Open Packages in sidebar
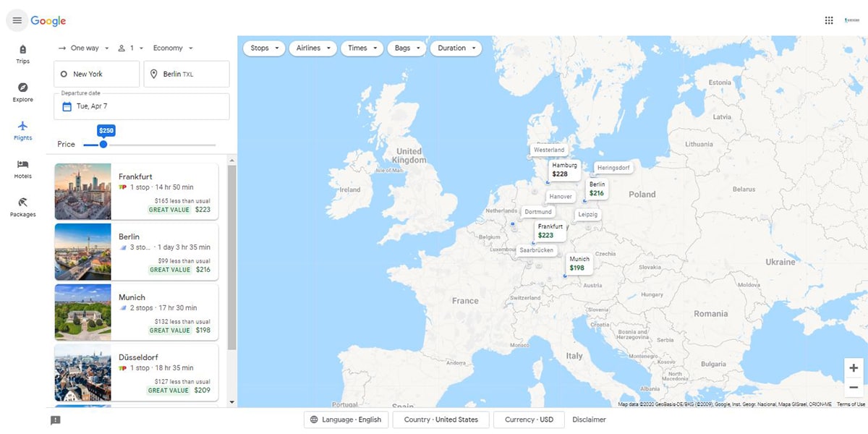Viewport: 868px width, 434px height. pyautogui.click(x=22, y=208)
